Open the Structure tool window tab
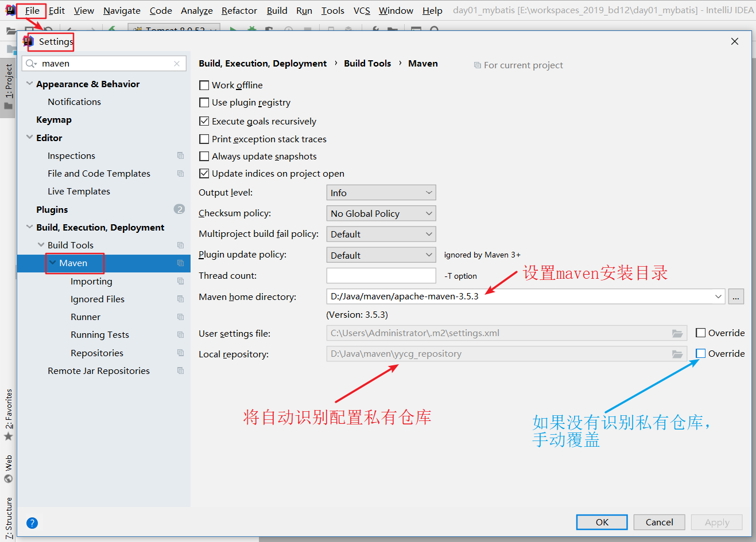This screenshot has height=542, width=756. coord(8,517)
